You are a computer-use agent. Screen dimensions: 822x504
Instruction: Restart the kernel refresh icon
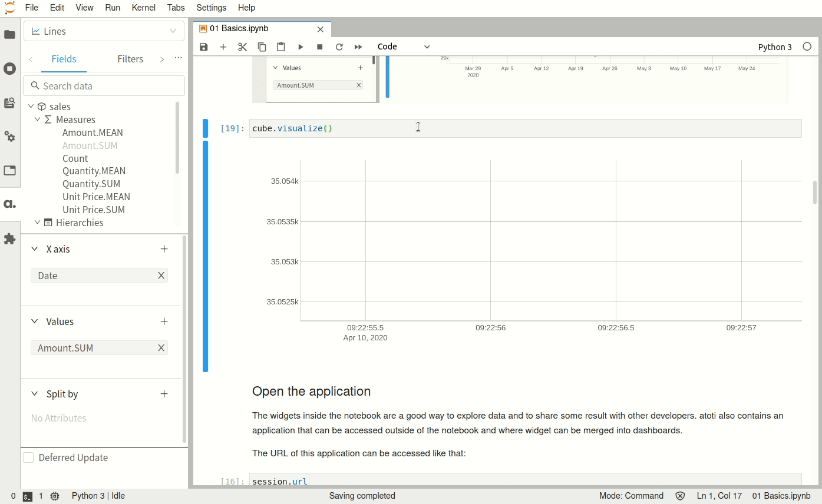click(339, 47)
